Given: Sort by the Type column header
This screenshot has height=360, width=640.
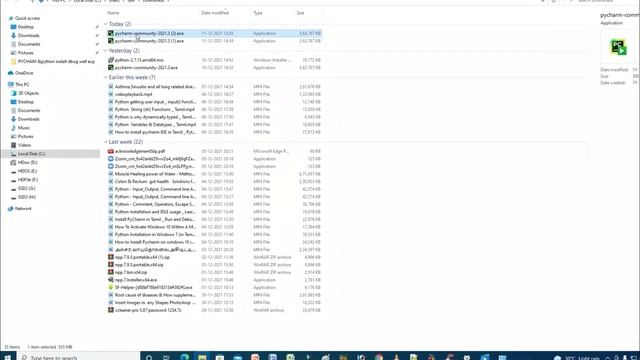Looking at the screenshot, I should (258, 13).
